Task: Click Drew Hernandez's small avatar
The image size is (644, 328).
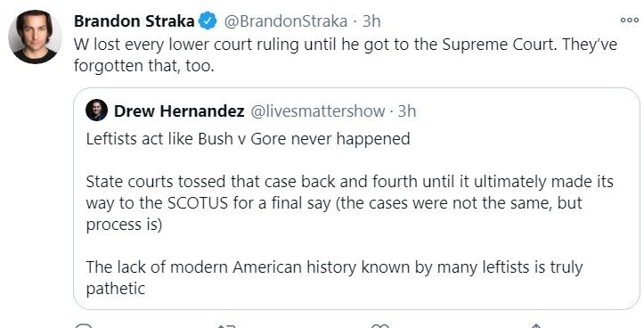Action: [x=96, y=111]
